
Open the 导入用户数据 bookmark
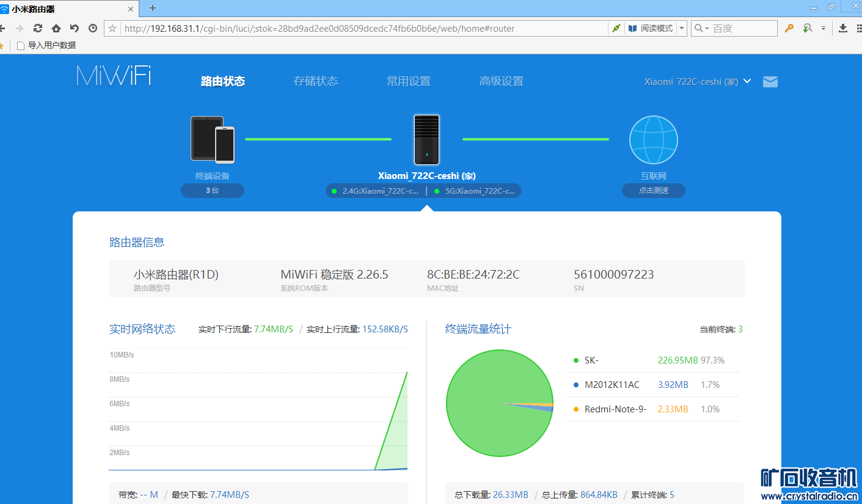(x=46, y=45)
